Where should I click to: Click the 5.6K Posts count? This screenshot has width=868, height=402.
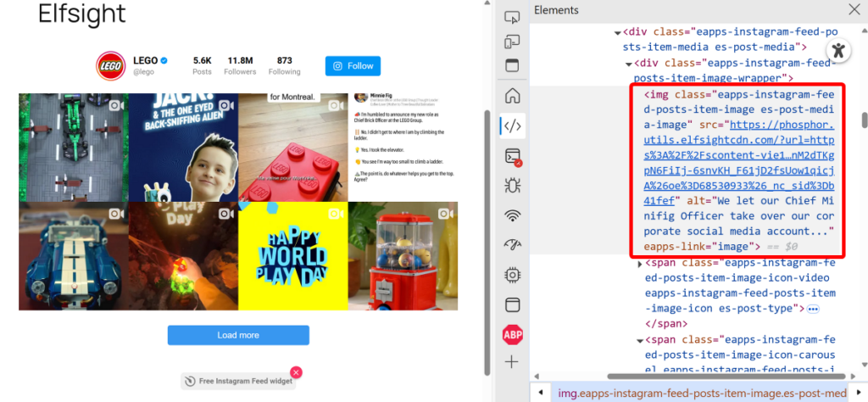point(202,66)
